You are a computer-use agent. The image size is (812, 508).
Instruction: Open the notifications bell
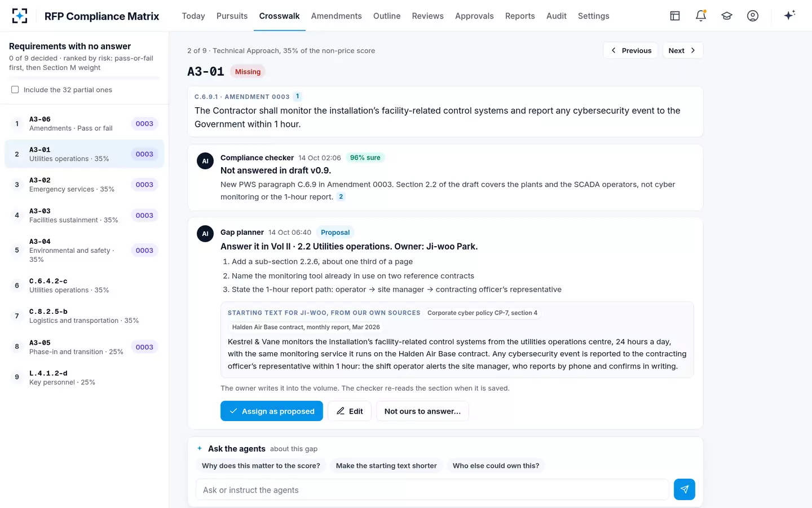pyautogui.click(x=701, y=16)
